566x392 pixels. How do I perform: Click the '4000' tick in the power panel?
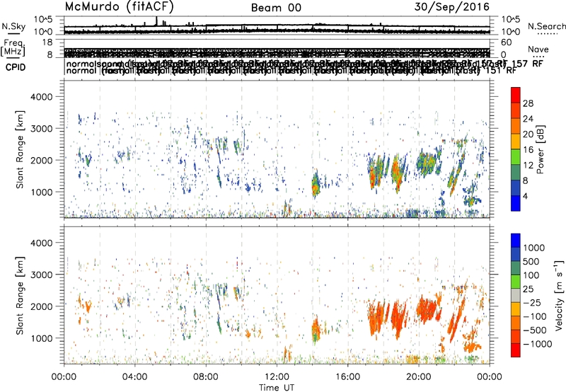click(x=41, y=97)
